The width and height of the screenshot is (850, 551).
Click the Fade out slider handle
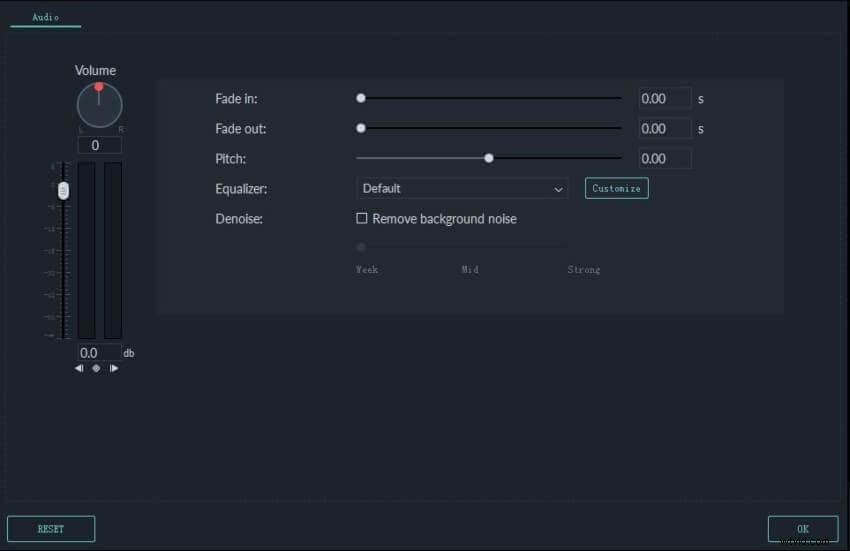pyautogui.click(x=361, y=129)
